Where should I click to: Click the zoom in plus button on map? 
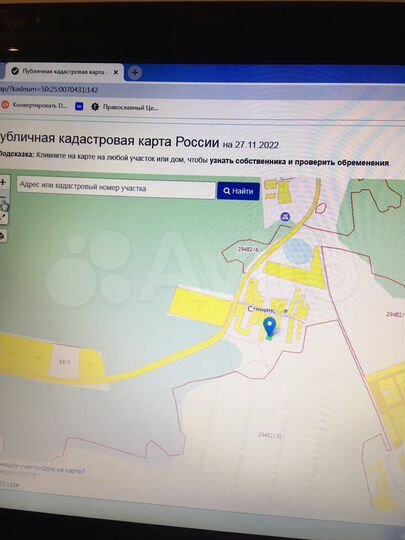click(x=3, y=182)
